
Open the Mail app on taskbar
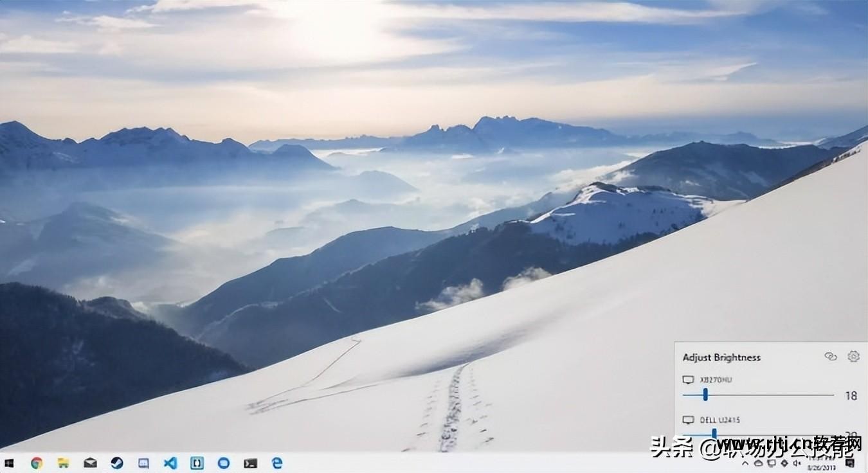coord(90,462)
